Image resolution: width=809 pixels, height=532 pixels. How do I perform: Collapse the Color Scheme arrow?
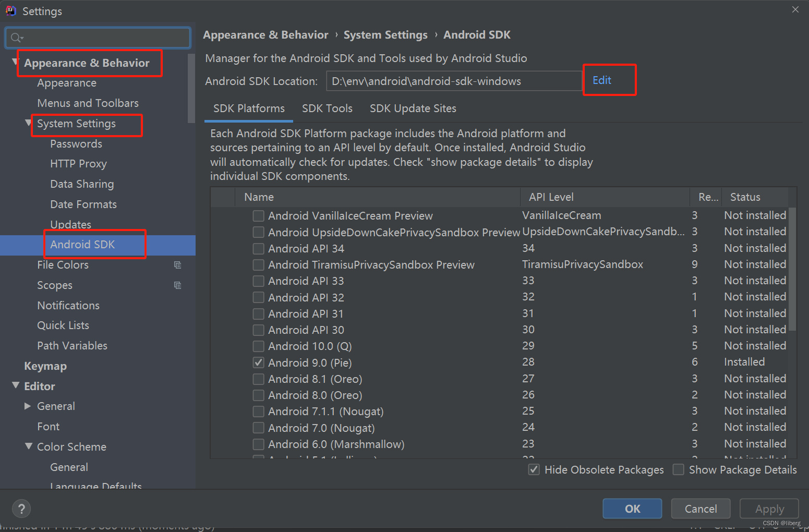coord(28,446)
